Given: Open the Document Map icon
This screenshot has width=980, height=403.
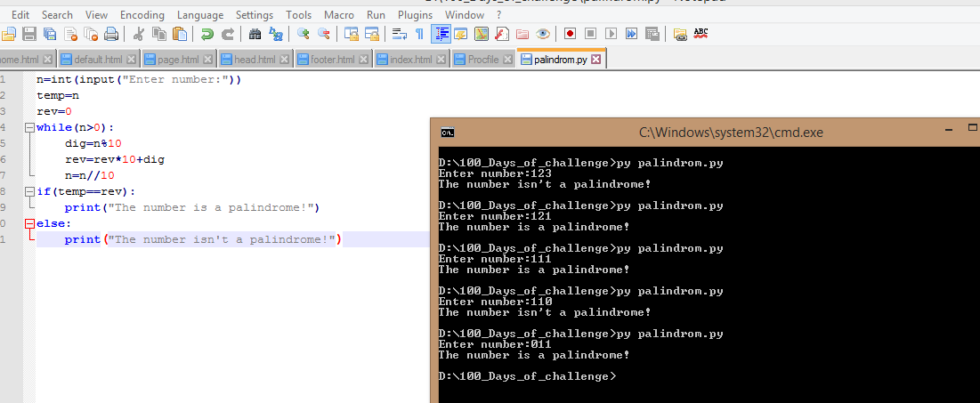Looking at the screenshot, I should coord(482,34).
